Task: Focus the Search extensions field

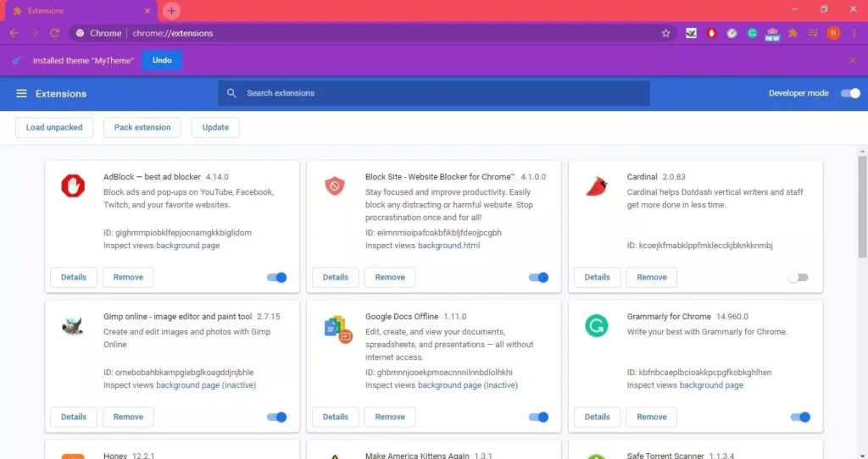Action: pos(434,93)
